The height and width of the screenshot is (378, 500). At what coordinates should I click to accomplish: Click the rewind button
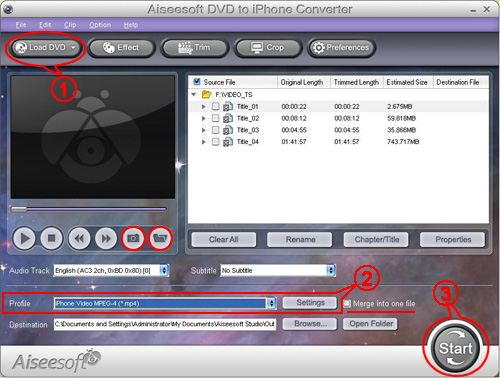(79, 238)
